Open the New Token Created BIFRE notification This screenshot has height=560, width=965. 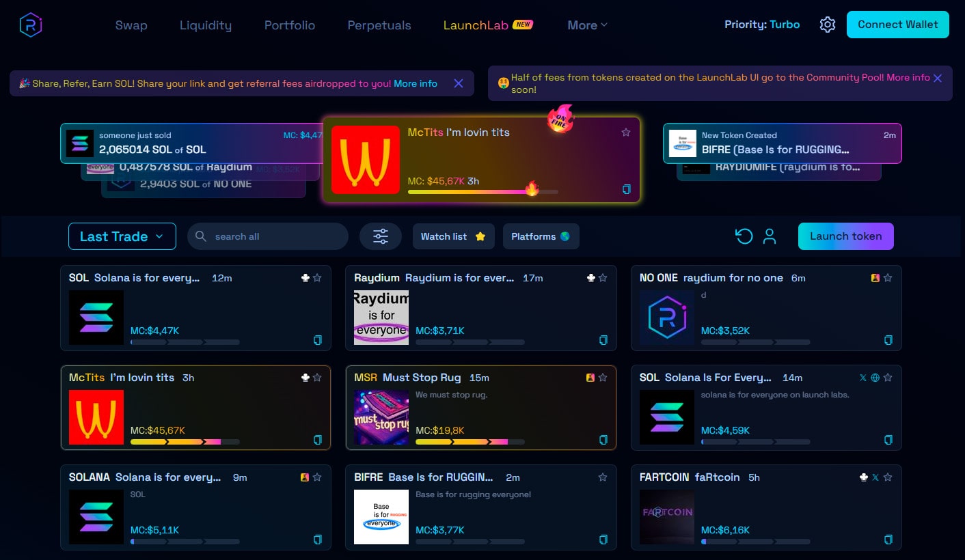783,143
